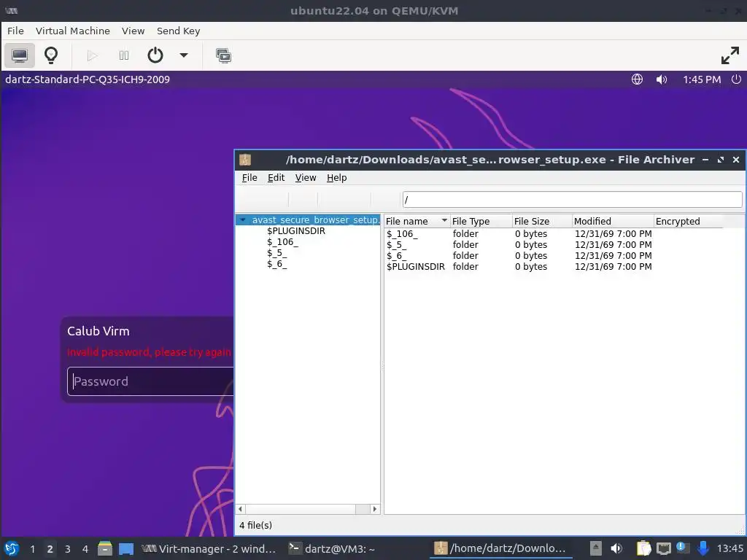
Task: Click the tree pane scroll-left arrow
Action: (241, 509)
